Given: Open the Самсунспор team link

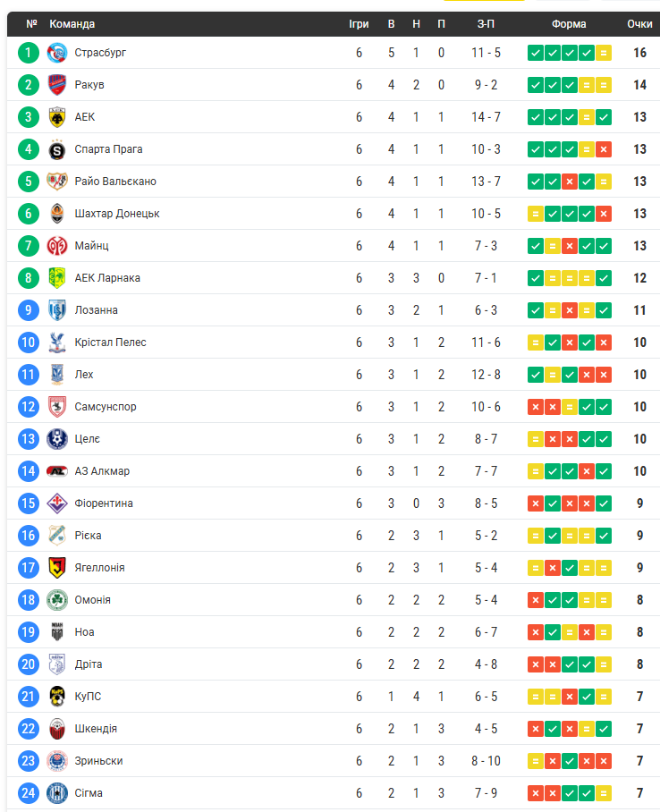Looking at the screenshot, I should 106,407.
